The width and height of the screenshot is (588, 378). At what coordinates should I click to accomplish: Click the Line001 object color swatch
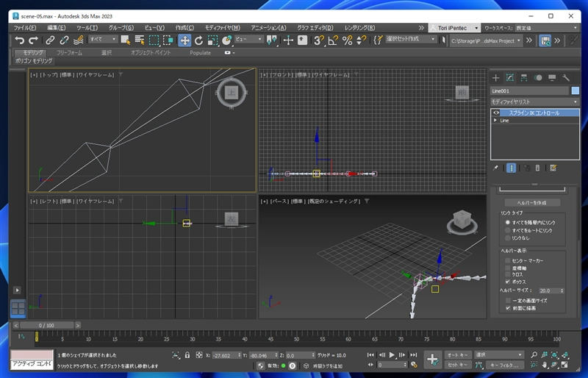(575, 91)
